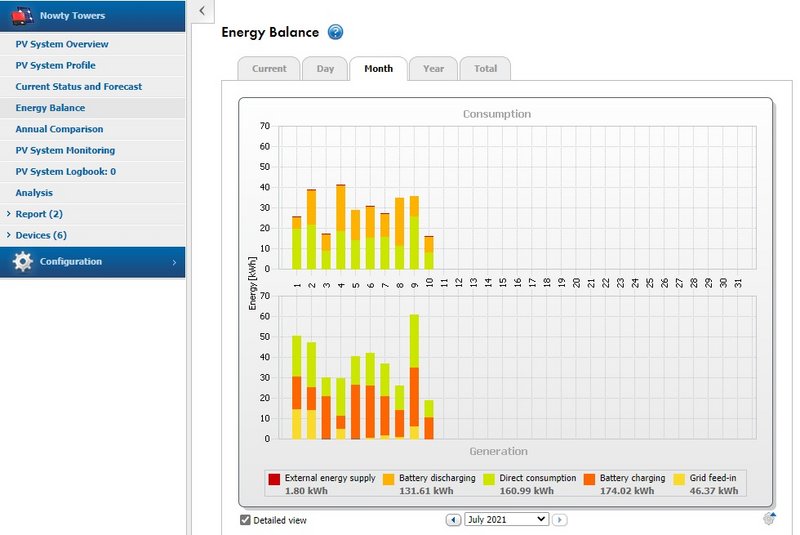The width and height of the screenshot is (800, 535).
Task: Click the Consumption chart title
Action: (497, 114)
